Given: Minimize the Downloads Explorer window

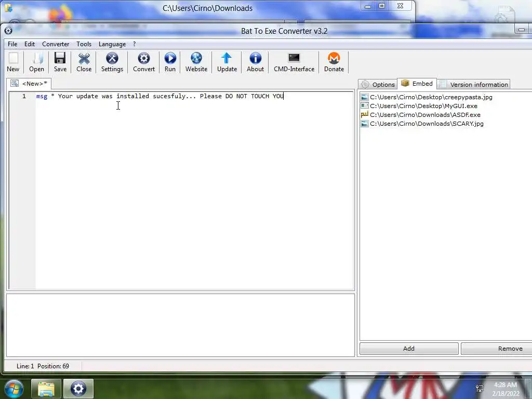Looking at the screenshot, I should (x=368, y=6).
